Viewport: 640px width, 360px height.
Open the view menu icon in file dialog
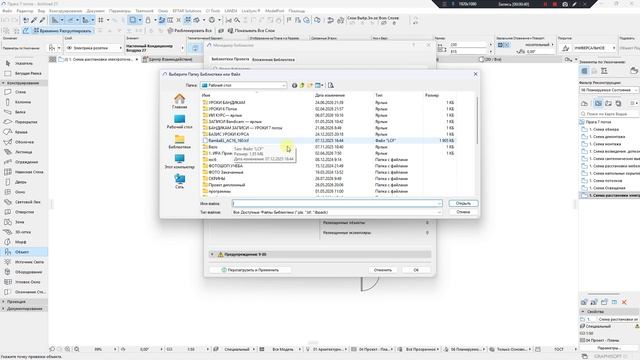[x=319, y=85]
